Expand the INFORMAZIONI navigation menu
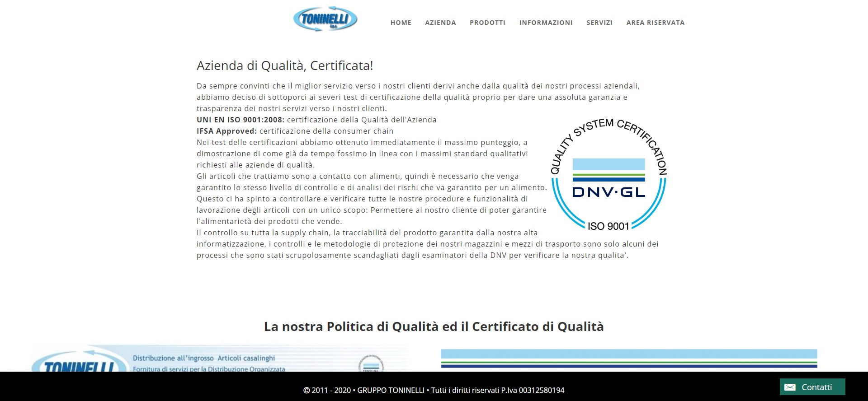Image resolution: width=868 pixels, height=401 pixels. 546,23
